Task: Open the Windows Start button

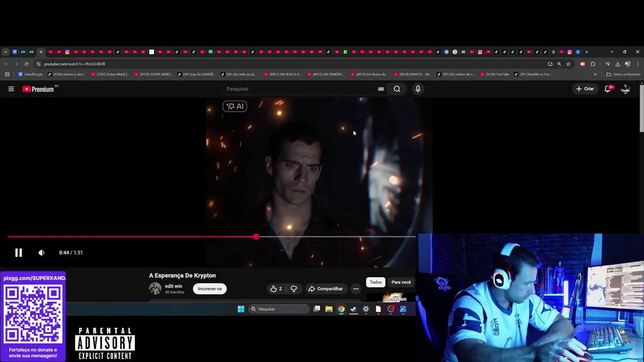Action: tap(240, 309)
